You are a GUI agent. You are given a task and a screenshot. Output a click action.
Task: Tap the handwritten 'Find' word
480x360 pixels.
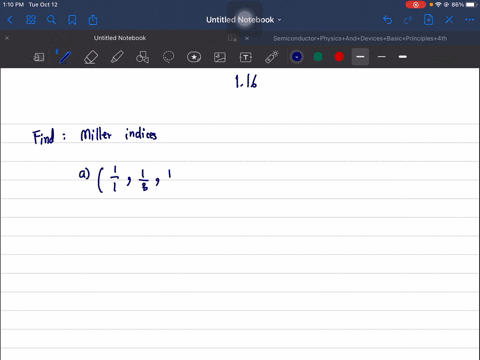(x=43, y=137)
